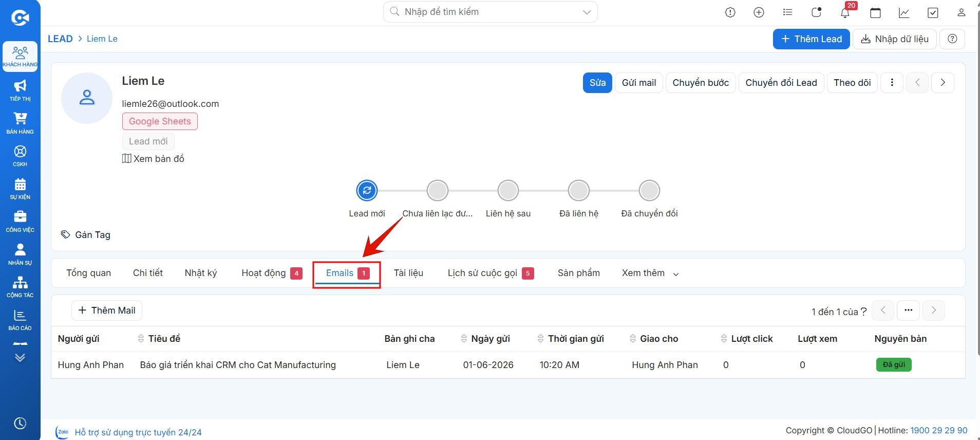Select the Chưa liên lạc được pipeline step
Image resolution: width=980 pixels, height=440 pixels.
[438, 191]
